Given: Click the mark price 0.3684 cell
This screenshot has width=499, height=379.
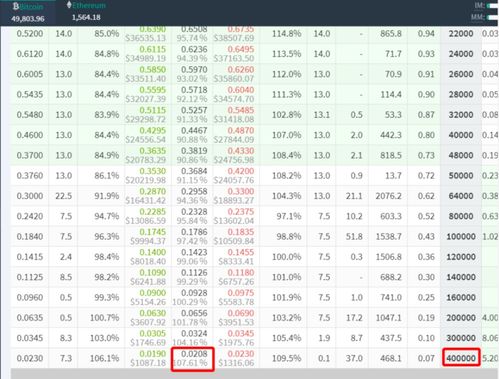Looking at the screenshot, I should click(193, 176).
